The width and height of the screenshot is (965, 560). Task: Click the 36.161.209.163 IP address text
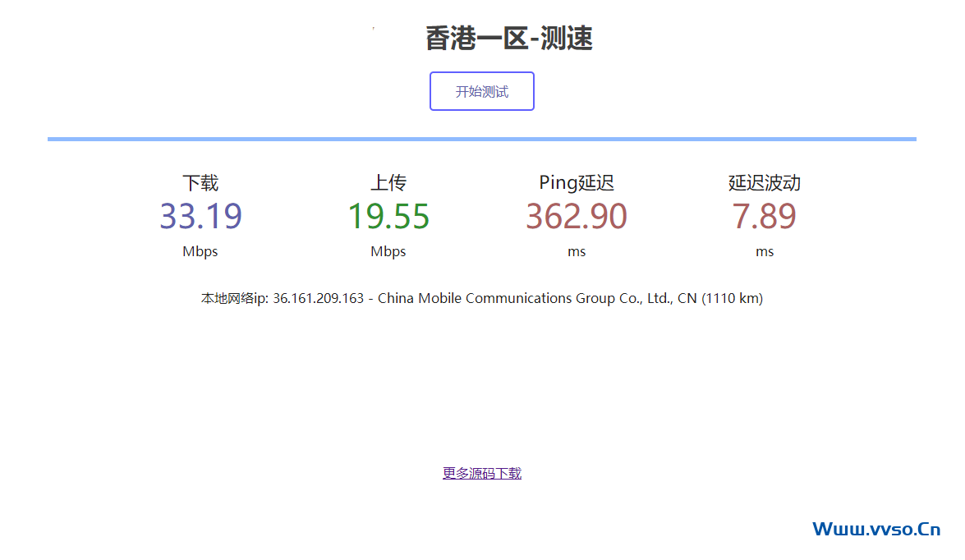pos(318,298)
